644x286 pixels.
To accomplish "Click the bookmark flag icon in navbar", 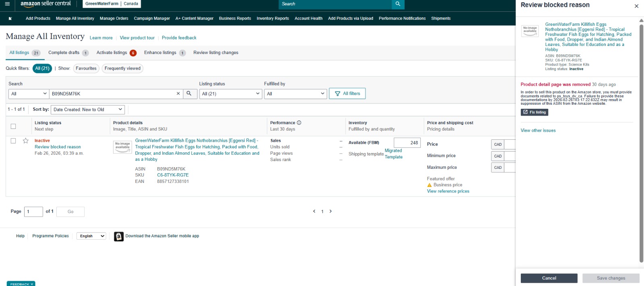I will tap(10, 19).
